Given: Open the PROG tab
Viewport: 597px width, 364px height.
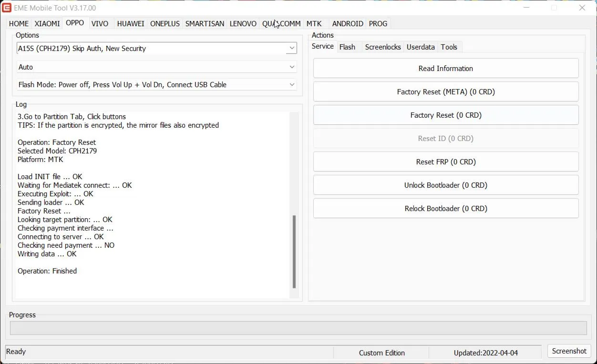Looking at the screenshot, I should point(378,23).
